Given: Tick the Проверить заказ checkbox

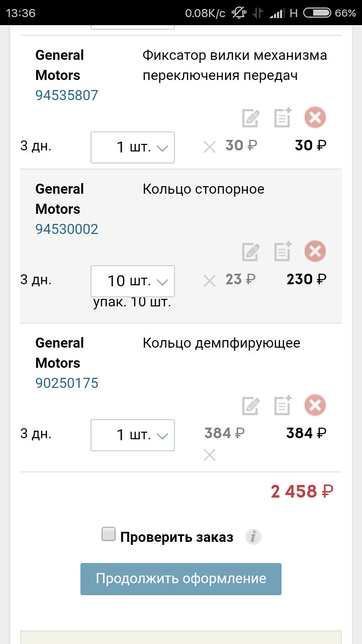Looking at the screenshot, I should 109,534.
